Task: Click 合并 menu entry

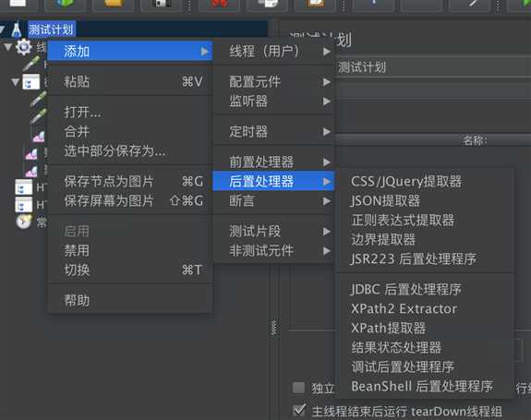Action: pyautogui.click(x=130, y=131)
